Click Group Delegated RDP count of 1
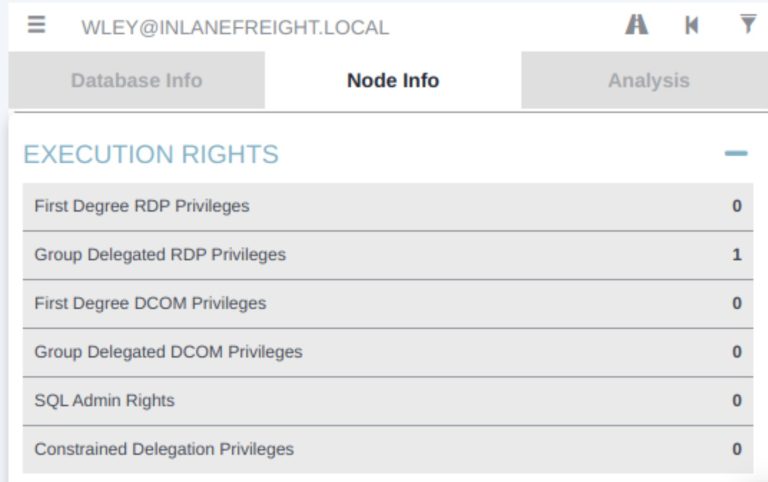768x482 pixels. [x=737, y=255]
